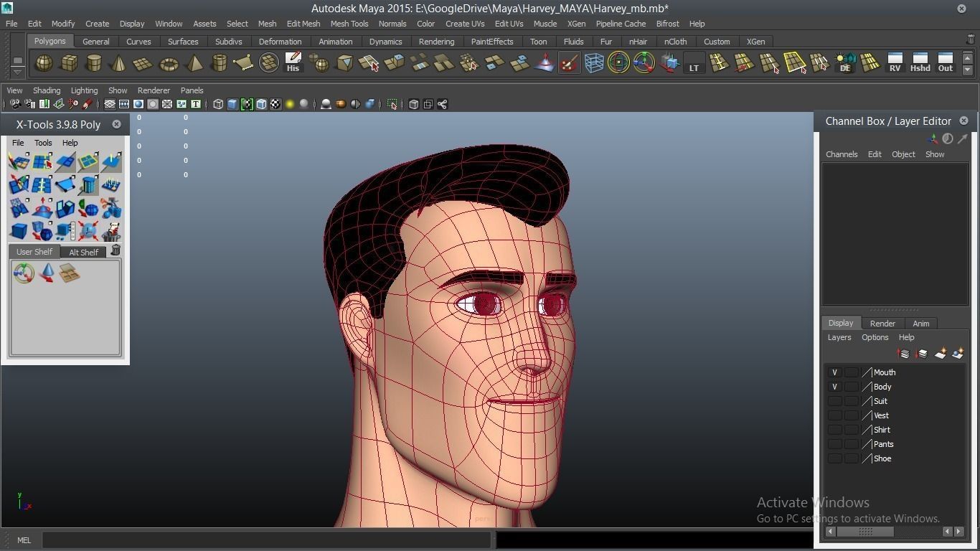Create new empty layer icon in Layer Editor
Image resolution: width=980 pixels, height=551 pixels.
click(940, 353)
